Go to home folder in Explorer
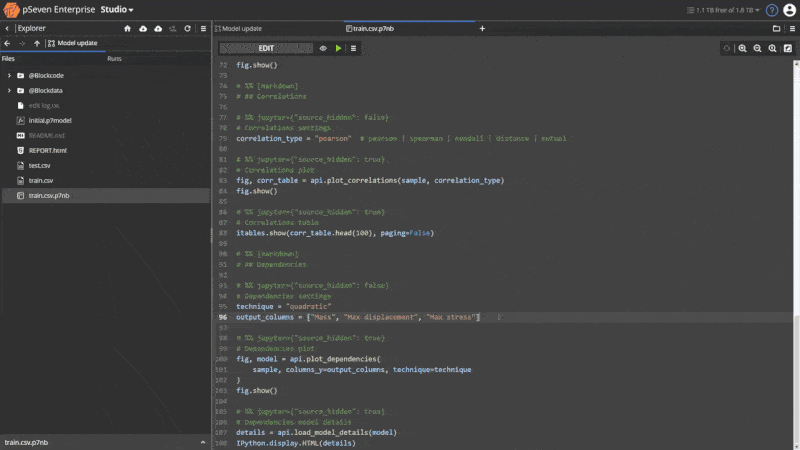Image resolution: width=800 pixels, height=450 pixels. [x=128, y=29]
